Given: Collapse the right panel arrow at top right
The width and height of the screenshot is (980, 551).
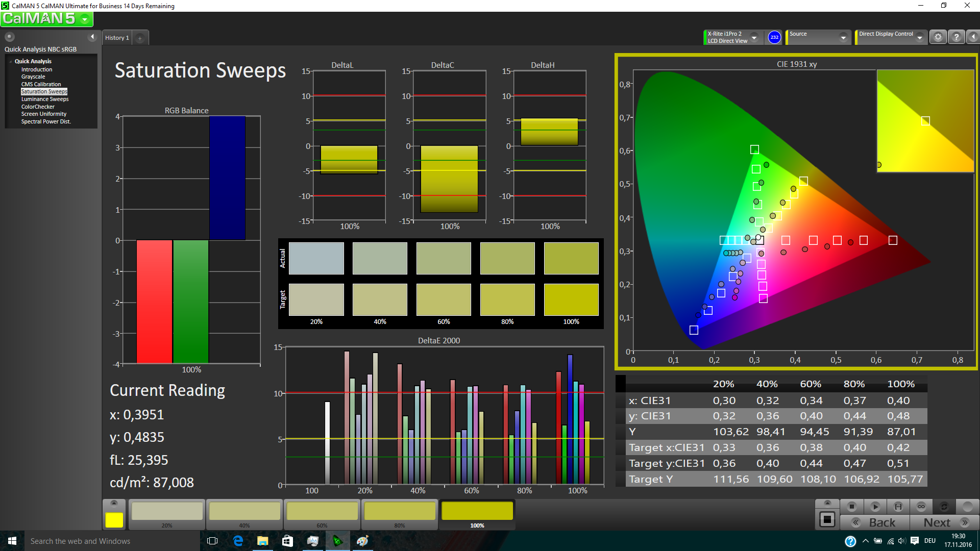Looking at the screenshot, I should tap(973, 37).
